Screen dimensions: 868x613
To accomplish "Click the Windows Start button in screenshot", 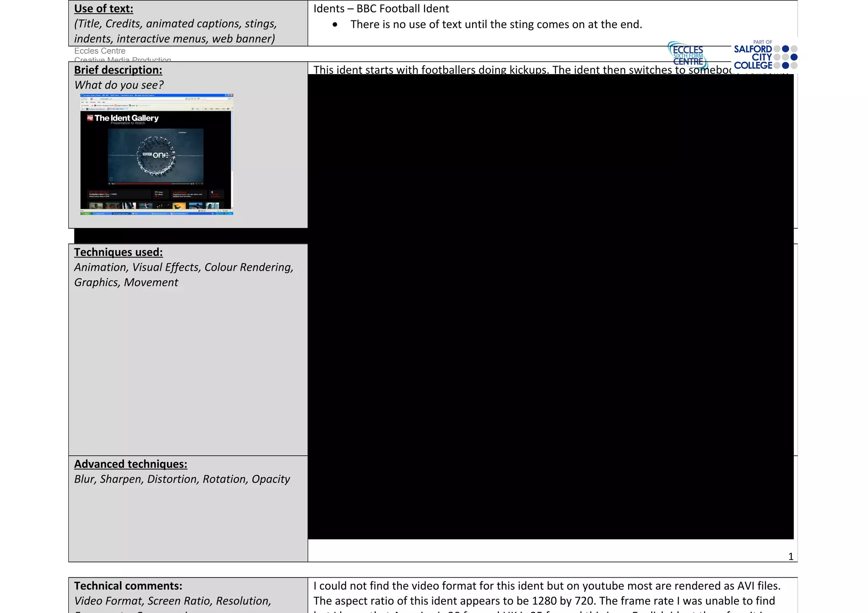I will point(86,214).
